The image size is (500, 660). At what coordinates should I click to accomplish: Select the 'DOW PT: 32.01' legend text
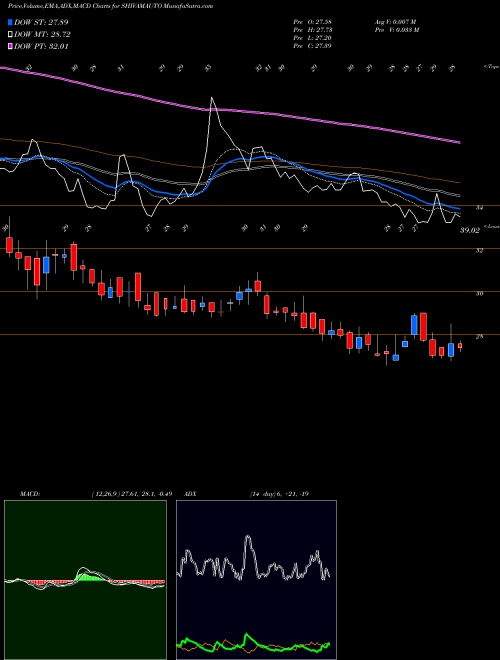(41, 46)
